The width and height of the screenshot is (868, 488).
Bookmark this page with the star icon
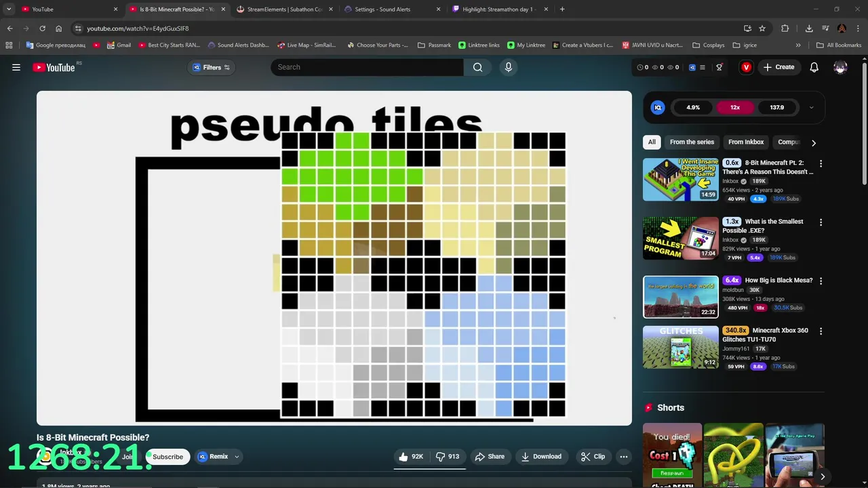click(762, 28)
